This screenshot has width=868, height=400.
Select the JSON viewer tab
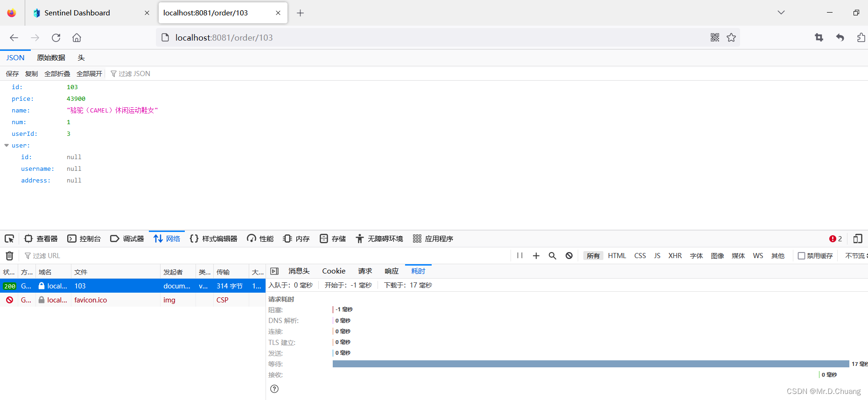point(15,58)
